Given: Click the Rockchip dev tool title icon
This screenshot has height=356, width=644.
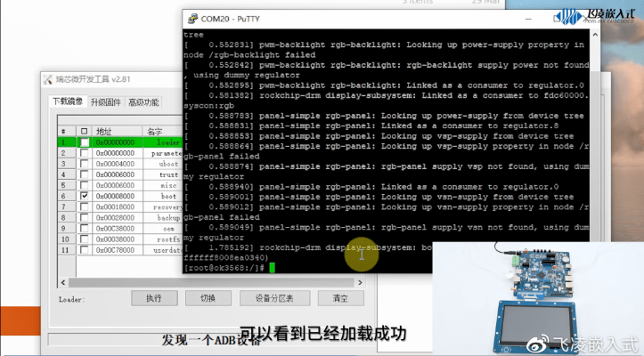Looking at the screenshot, I should point(48,79).
